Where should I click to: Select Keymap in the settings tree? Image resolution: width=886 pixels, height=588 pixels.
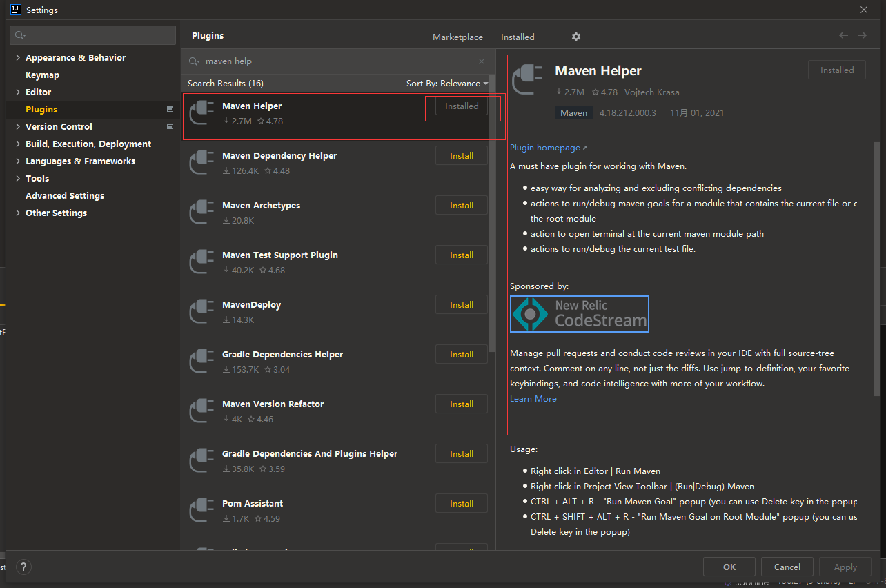[x=42, y=75]
